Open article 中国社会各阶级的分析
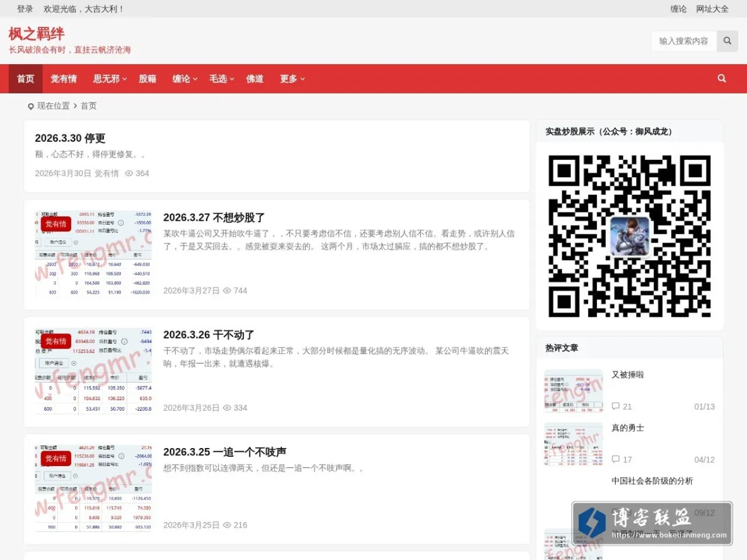 (x=652, y=481)
